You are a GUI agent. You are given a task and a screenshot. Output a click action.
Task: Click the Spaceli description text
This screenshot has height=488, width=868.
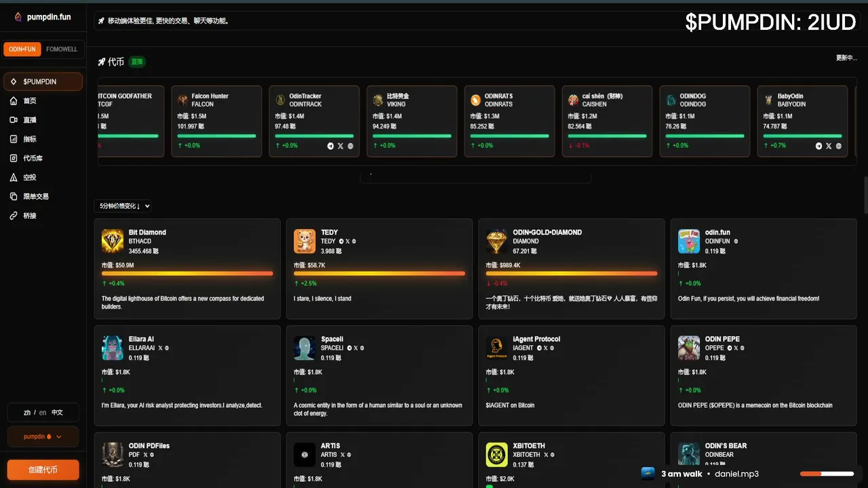click(378, 409)
